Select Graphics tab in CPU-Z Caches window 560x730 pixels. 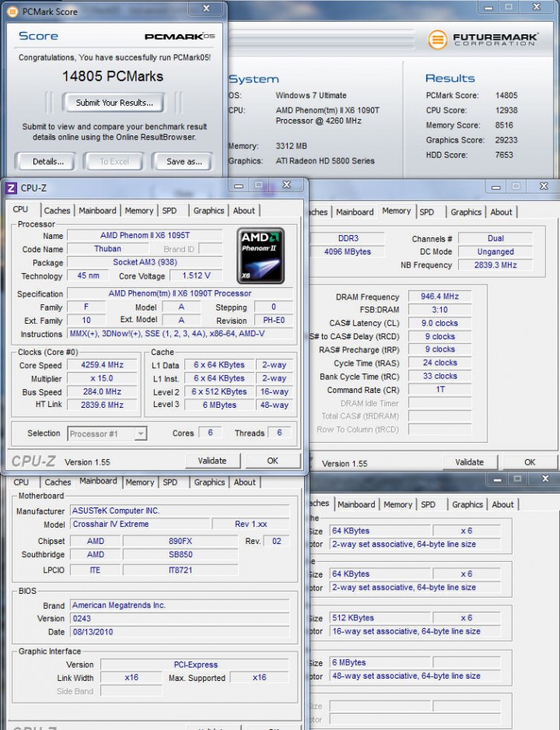coord(467,504)
